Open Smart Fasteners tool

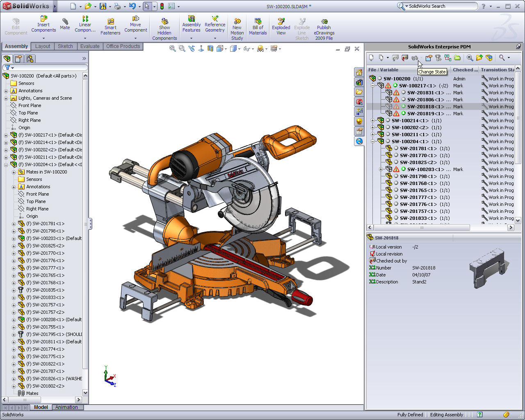tap(110, 27)
